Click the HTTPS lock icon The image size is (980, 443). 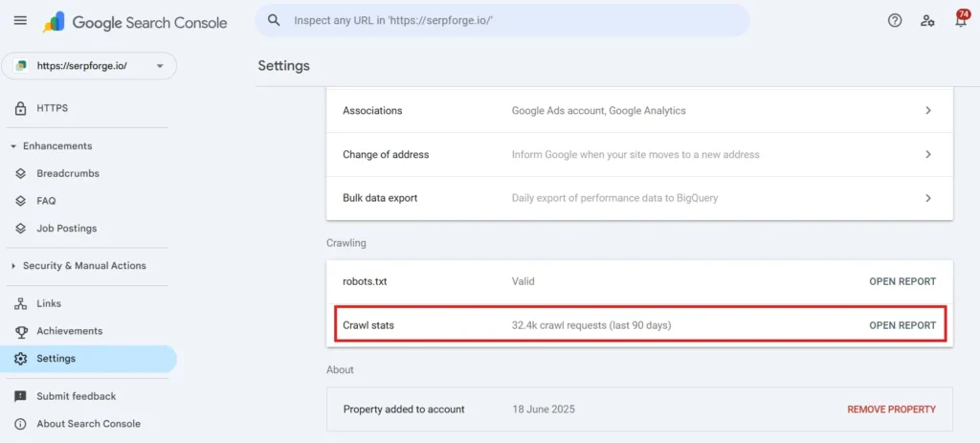point(21,109)
